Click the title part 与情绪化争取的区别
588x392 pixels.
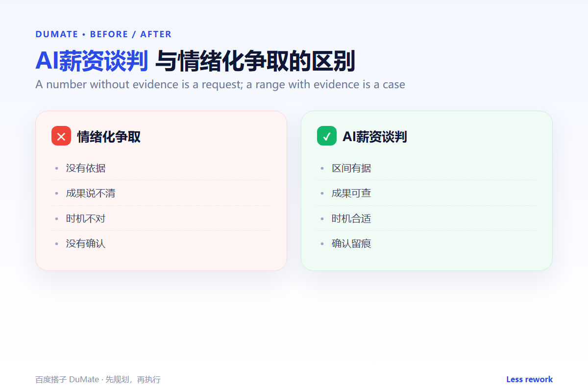point(255,61)
